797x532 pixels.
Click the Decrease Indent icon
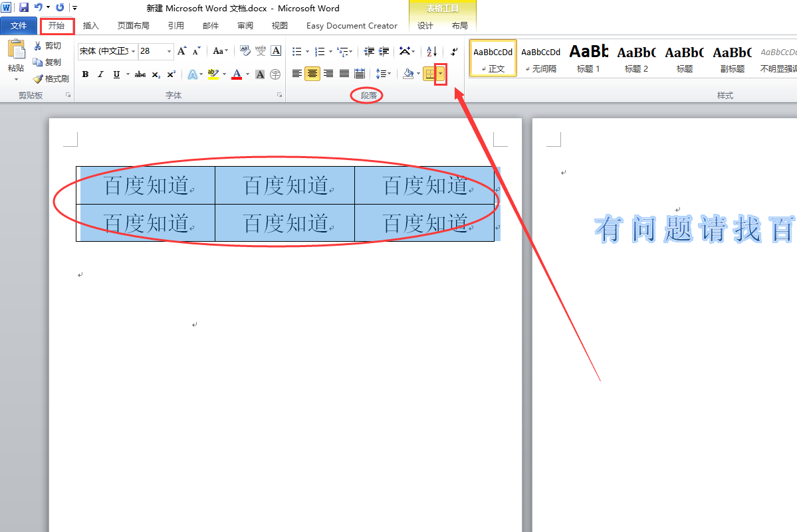tap(369, 51)
